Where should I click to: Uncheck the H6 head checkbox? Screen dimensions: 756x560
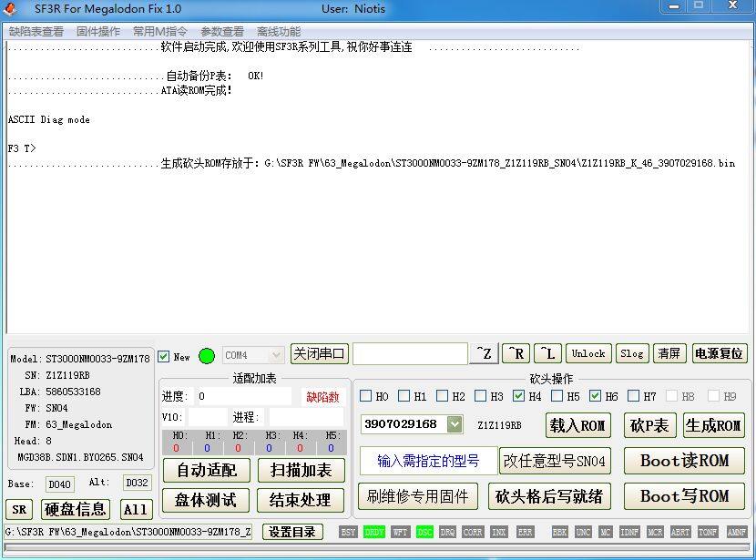[x=595, y=396]
